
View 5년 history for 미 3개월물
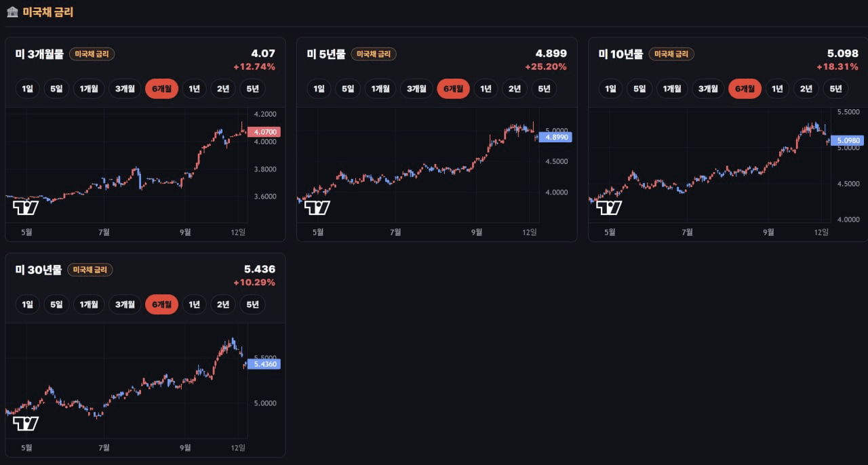coord(253,89)
